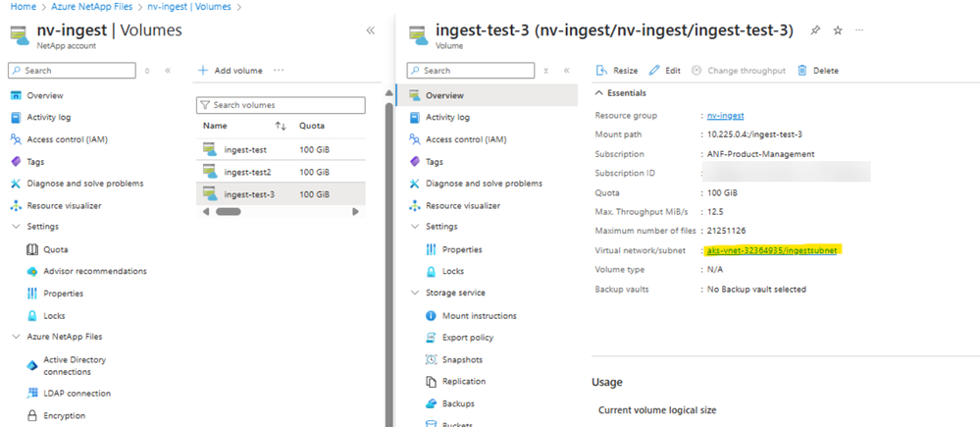Open aks-vnet-32364935/ingestsubnet link
Screen dimensions: 980x427
tap(771, 250)
